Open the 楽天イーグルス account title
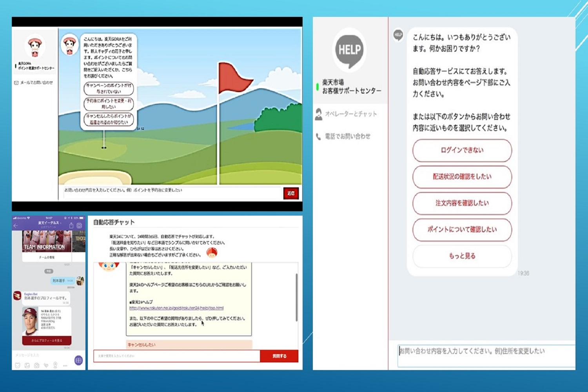The width and height of the screenshot is (588, 392). click(x=48, y=223)
